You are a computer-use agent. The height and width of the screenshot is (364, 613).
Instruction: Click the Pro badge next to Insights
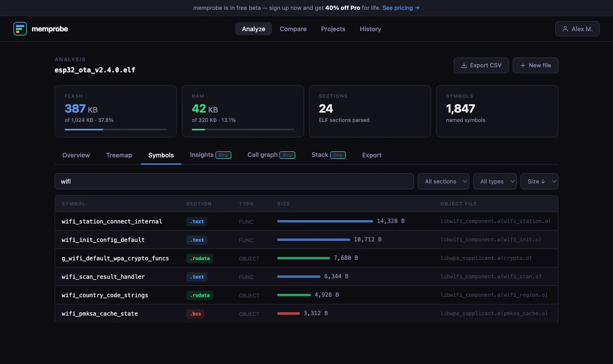[x=223, y=155]
